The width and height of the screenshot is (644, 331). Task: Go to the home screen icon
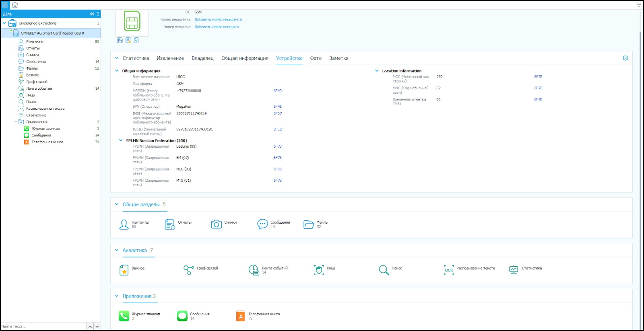coord(15,5)
